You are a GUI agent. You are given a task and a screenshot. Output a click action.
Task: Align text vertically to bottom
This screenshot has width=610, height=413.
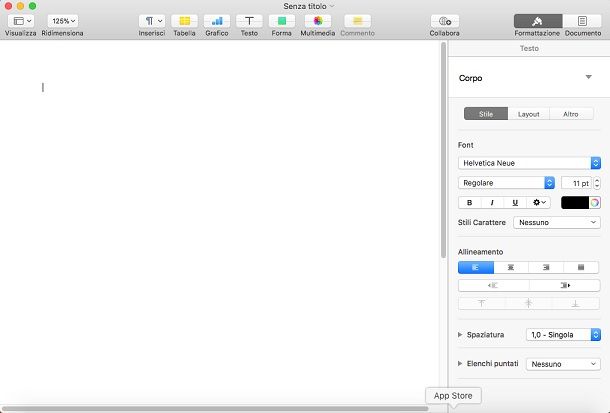click(575, 303)
